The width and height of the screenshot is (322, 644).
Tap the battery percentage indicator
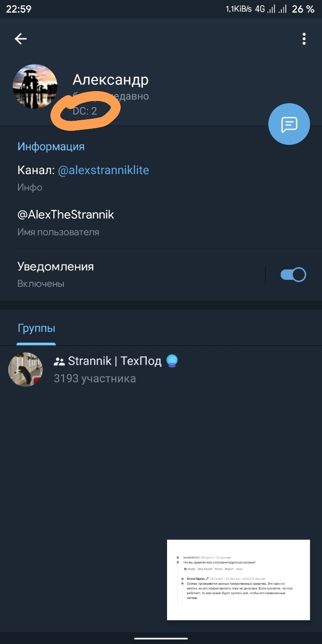coord(303,9)
